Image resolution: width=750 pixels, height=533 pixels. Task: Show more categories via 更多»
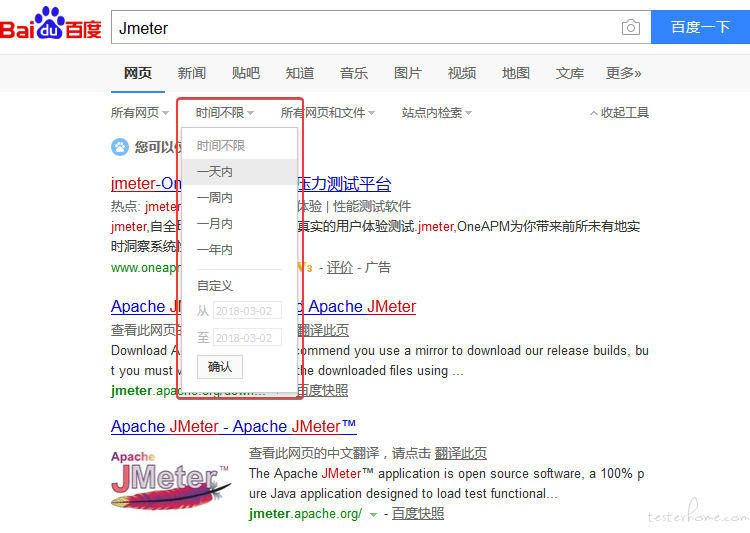[x=623, y=73]
